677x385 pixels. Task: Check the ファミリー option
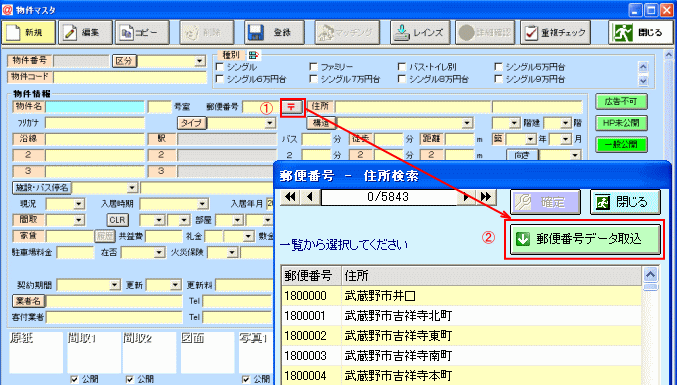click(313, 67)
